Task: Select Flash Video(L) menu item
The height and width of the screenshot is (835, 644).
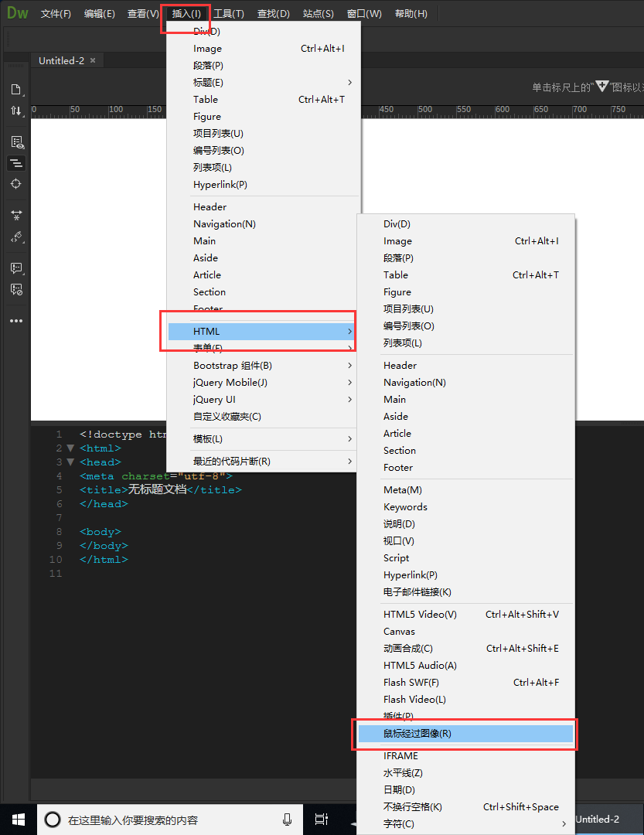Action: [465, 699]
